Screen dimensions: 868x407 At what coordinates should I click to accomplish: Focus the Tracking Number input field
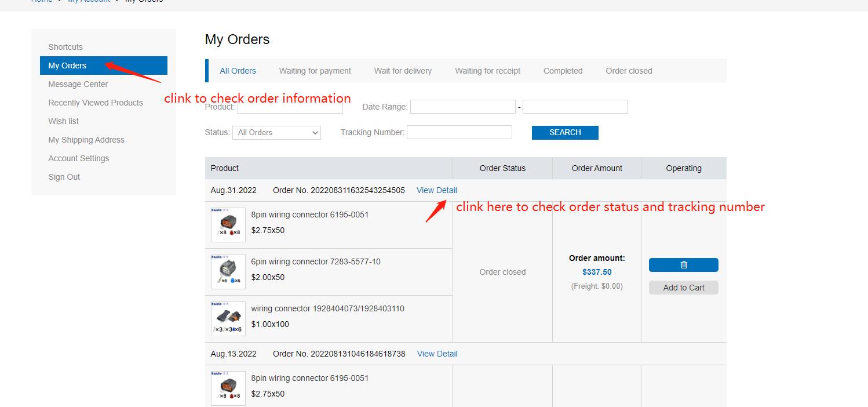[x=459, y=132]
